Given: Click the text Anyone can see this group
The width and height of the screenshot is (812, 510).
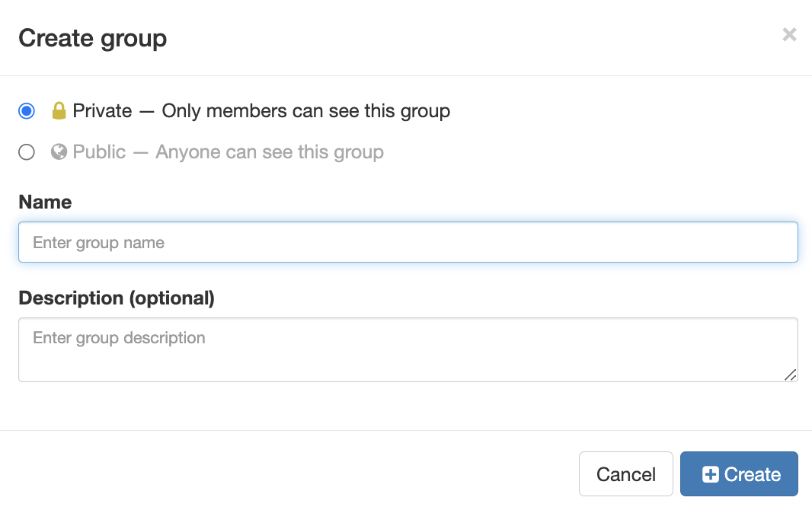Looking at the screenshot, I should (x=270, y=151).
